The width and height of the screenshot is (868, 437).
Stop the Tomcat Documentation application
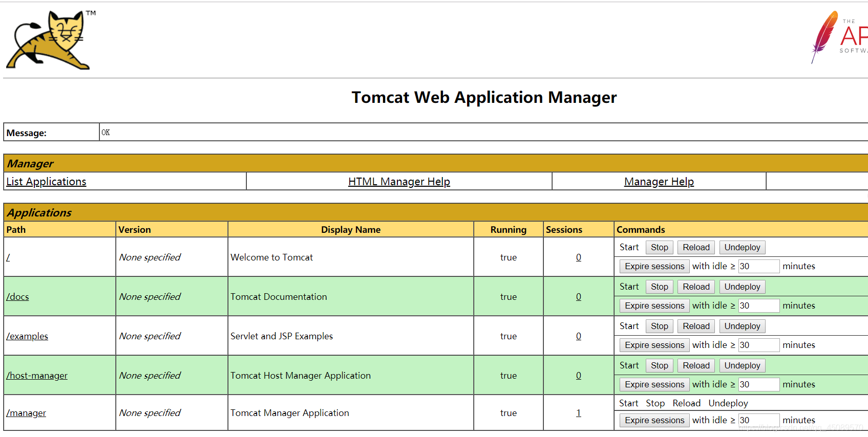[660, 287]
